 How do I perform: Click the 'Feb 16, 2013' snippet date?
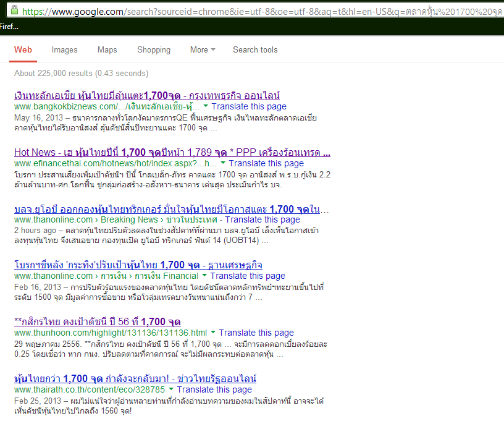pos(38,287)
